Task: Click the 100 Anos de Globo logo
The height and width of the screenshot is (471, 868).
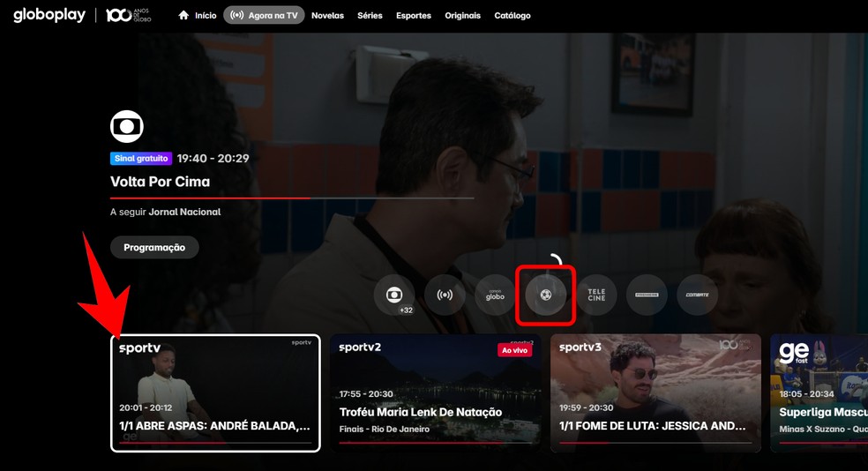Action: pos(128,15)
